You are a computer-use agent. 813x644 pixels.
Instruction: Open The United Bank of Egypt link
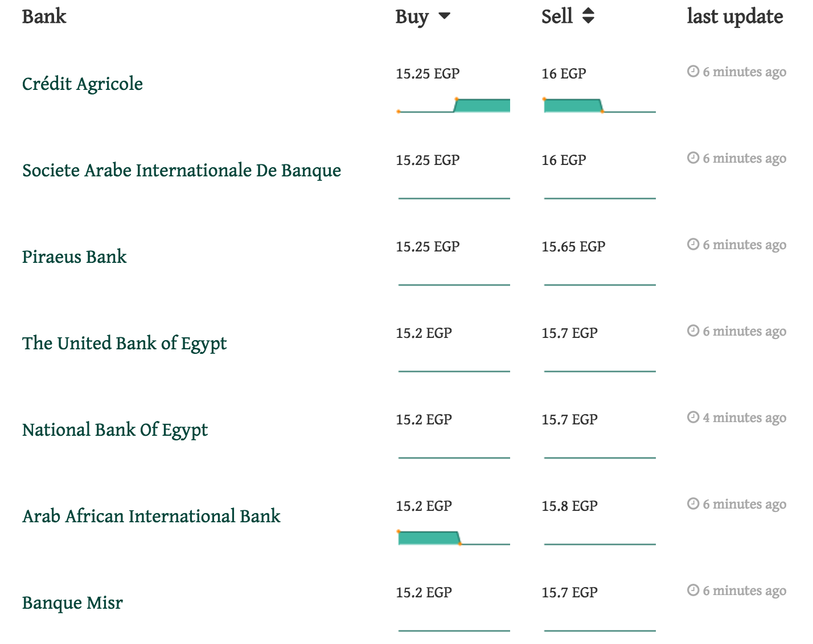124,344
